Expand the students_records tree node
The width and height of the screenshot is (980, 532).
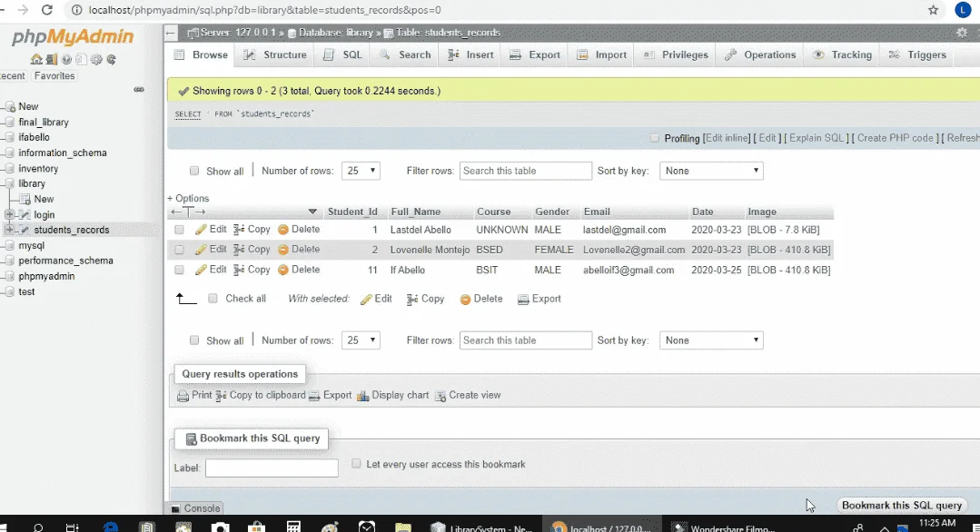[9, 230]
